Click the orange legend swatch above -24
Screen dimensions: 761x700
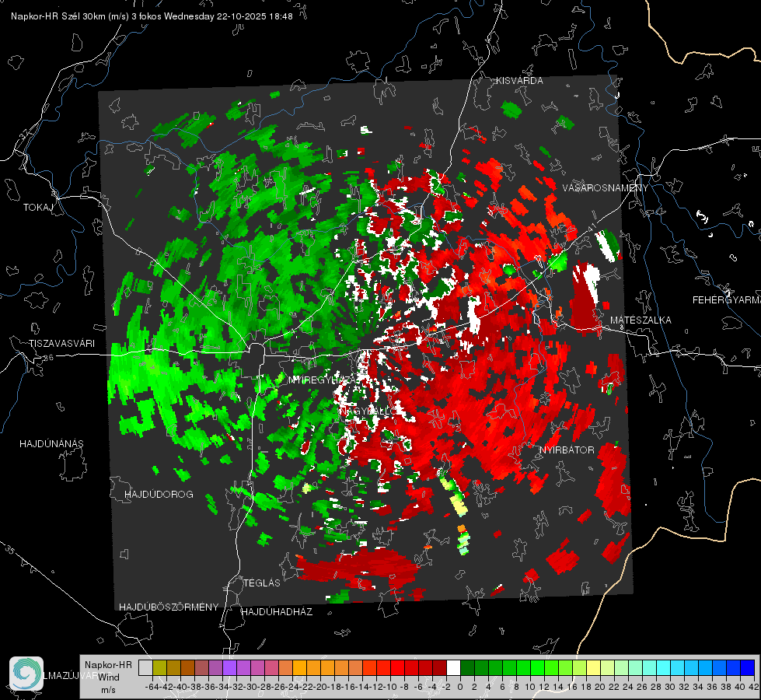click(x=299, y=667)
